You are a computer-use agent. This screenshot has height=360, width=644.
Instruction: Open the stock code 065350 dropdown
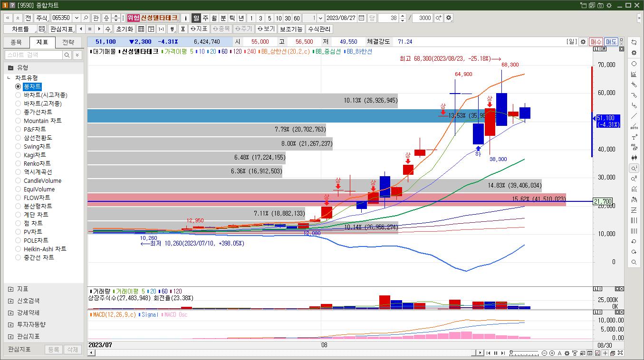(77, 18)
